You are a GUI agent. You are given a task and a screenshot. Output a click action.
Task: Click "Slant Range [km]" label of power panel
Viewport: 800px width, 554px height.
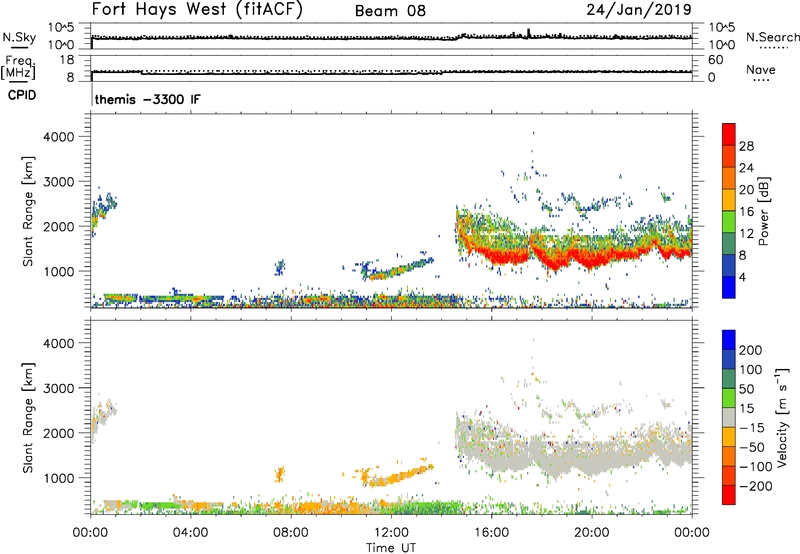click(28, 211)
